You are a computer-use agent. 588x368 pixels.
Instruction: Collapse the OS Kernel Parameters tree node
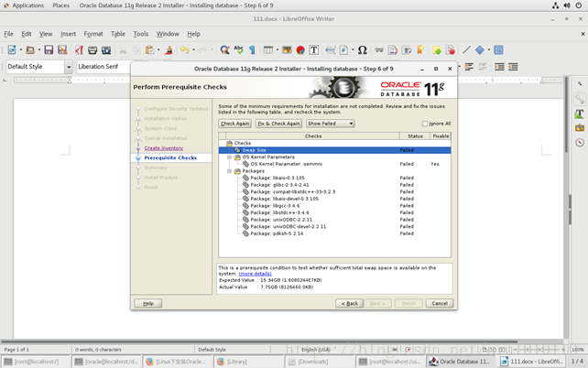[x=230, y=157]
